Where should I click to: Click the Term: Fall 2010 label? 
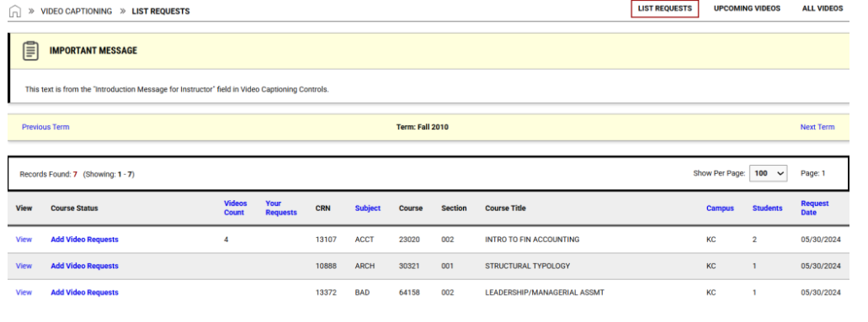click(x=423, y=127)
